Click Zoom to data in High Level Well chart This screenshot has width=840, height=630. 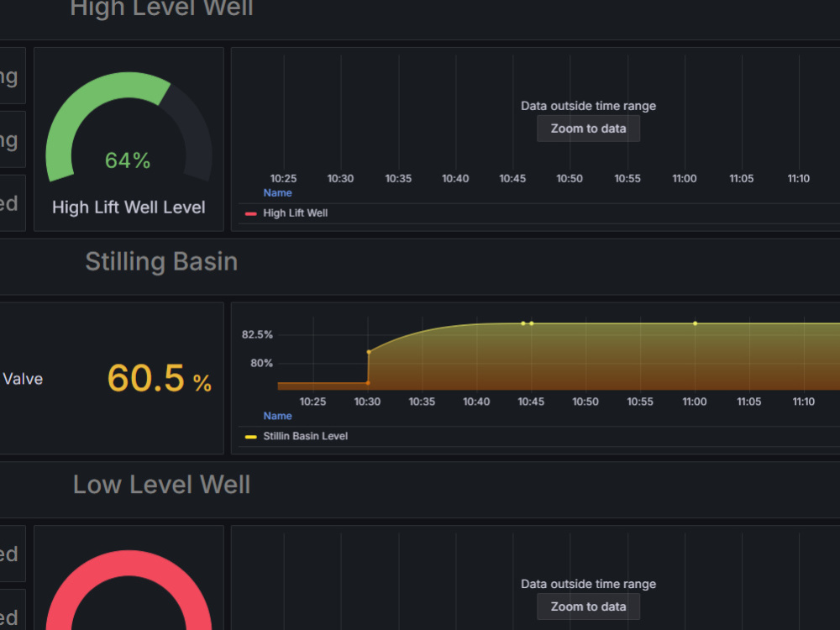pos(588,128)
